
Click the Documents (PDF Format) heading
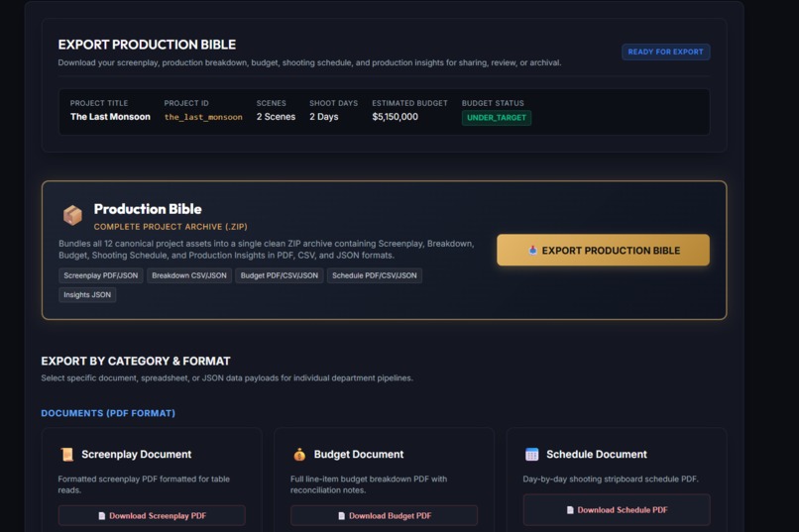tap(108, 413)
